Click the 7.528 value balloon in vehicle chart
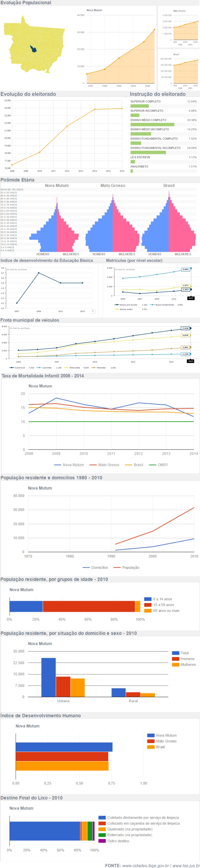 point(185,328)
